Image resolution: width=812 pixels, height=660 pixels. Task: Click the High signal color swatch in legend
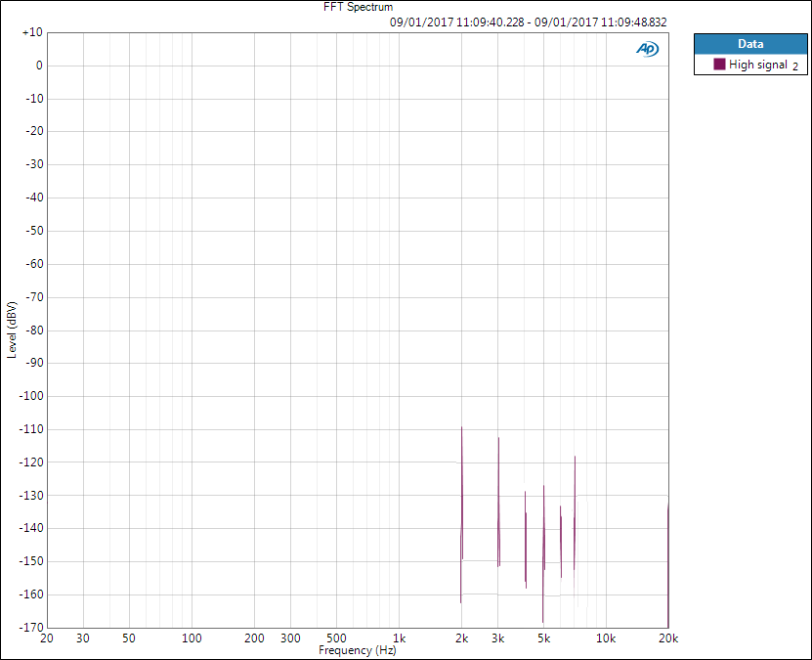click(719, 65)
